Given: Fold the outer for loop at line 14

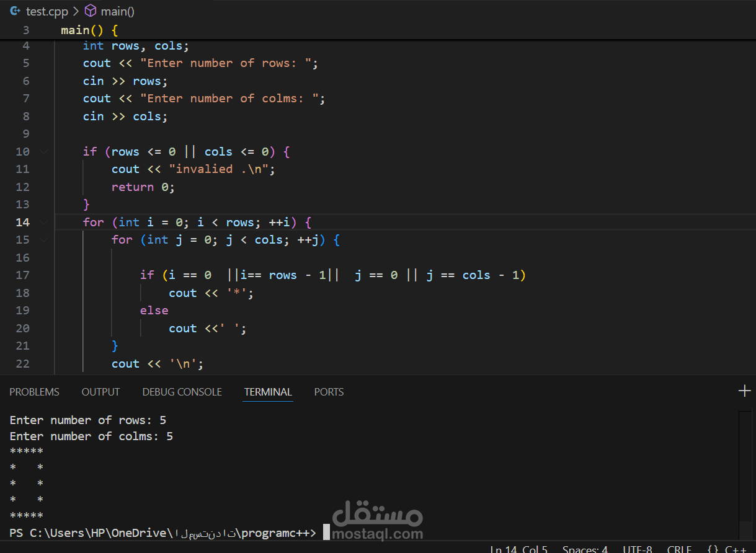Looking at the screenshot, I should coord(43,222).
